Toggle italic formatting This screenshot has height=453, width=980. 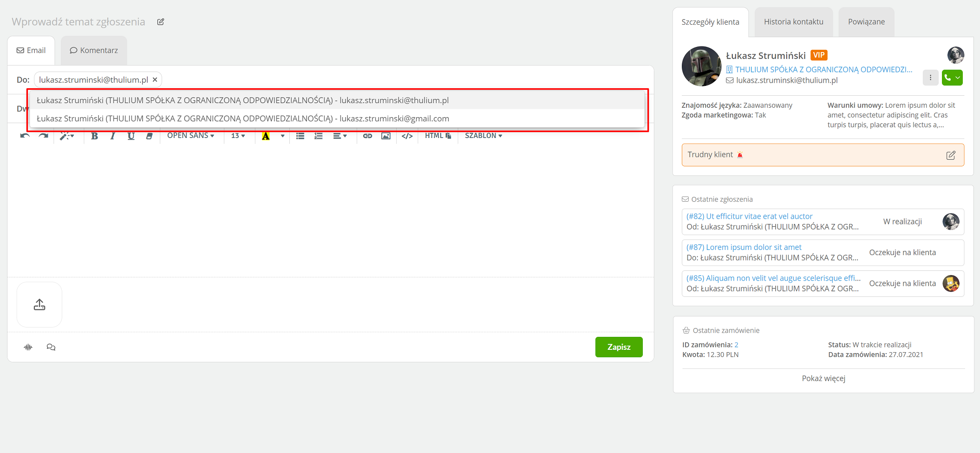click(x=112, y=136)
